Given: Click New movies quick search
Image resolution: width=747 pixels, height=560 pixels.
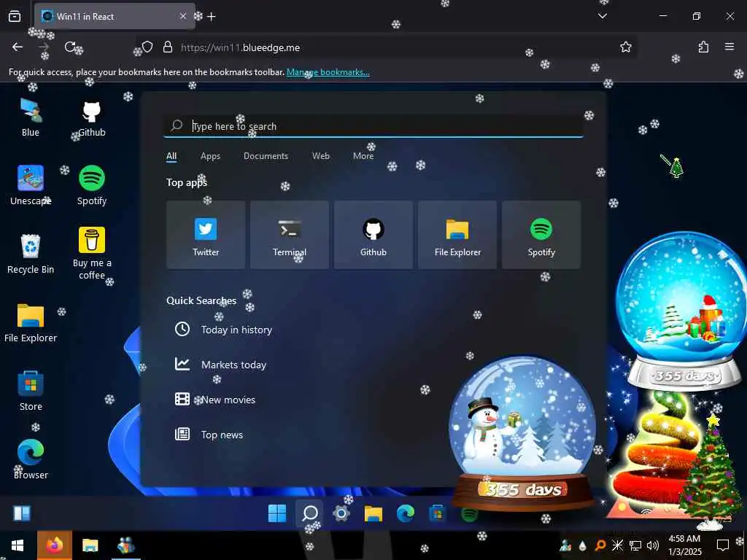Looking at the screenshot, I should pos(215,400).
